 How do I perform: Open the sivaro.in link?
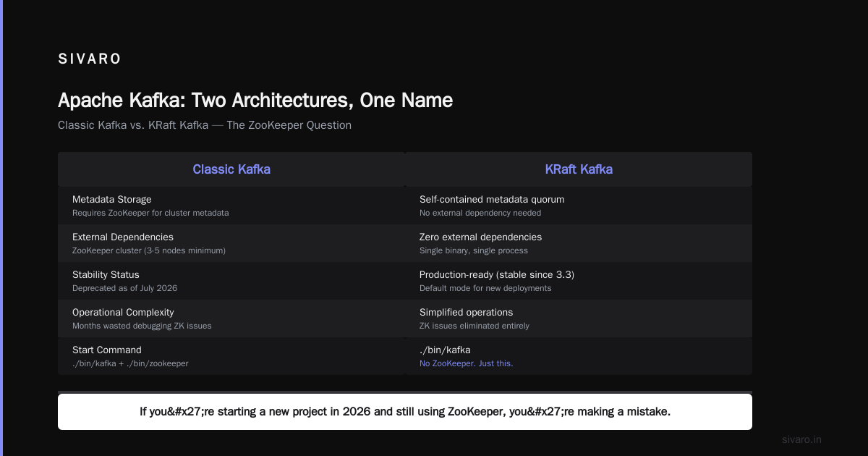pos(802,439)
